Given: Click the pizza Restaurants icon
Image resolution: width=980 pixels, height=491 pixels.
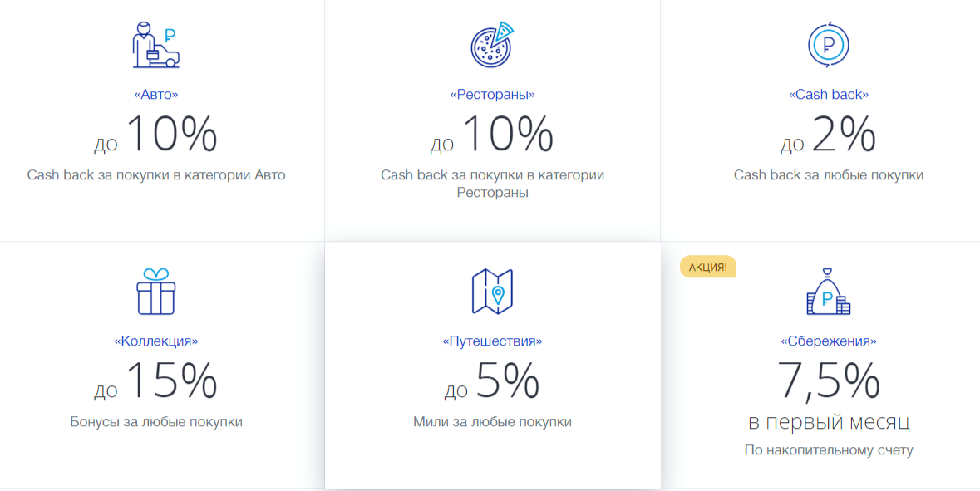Looking at the screenshot, I should 492,46.
